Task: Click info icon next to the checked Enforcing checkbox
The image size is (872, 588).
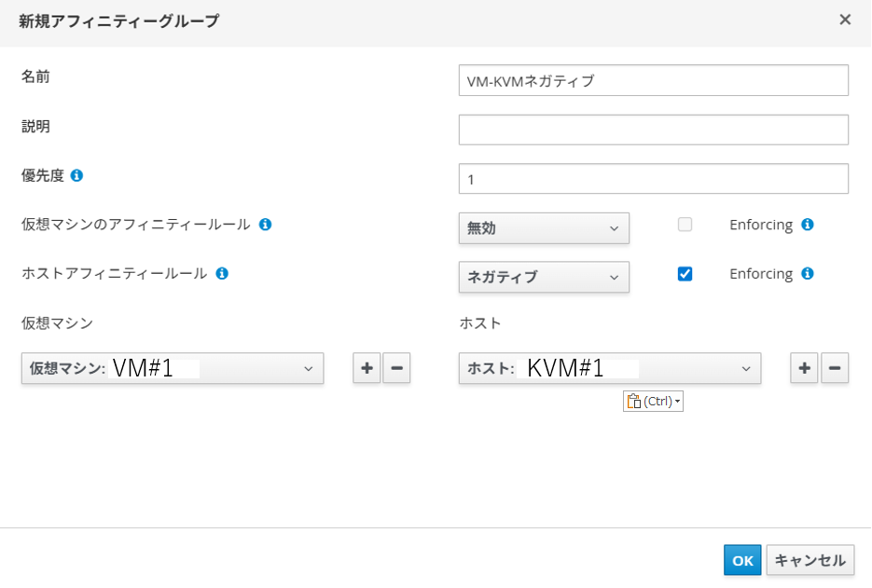Action: click(808, 274)
